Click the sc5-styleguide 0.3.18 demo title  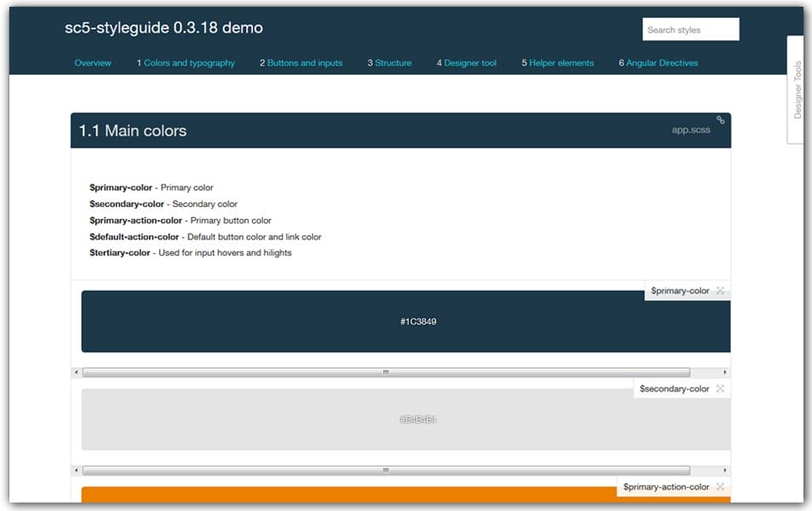click(x=164, y=28)
